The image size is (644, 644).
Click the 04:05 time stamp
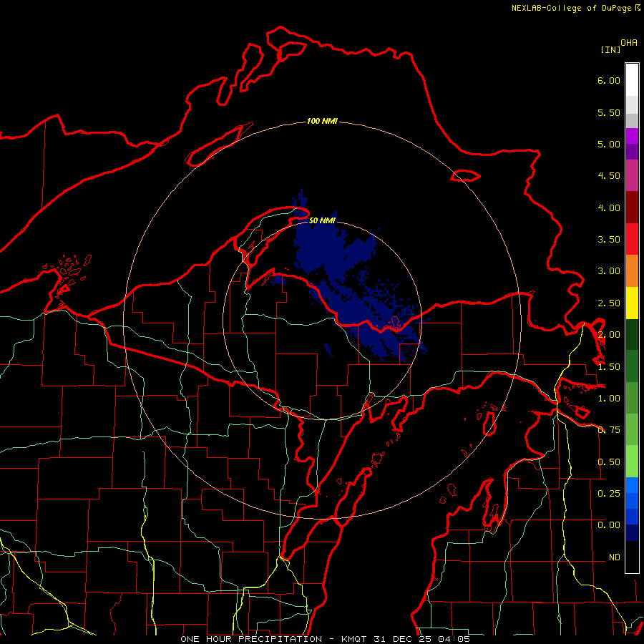(x=454, y=639)
